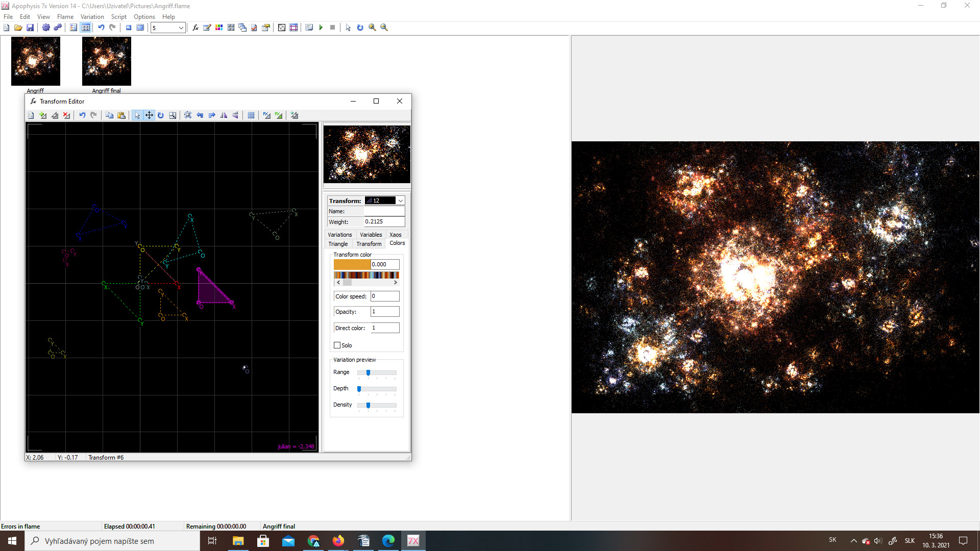Click the orange transform color swatch
This screenshot has height=551, width=980.
coord(352,264)
